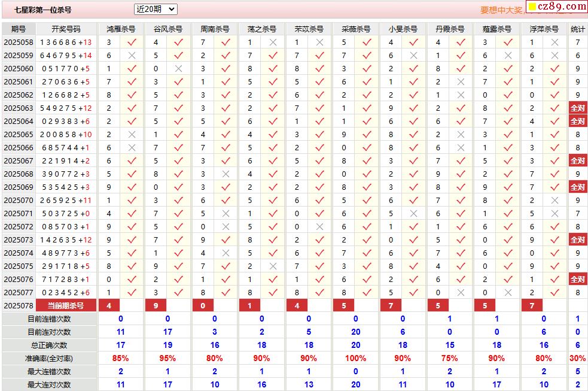Select the 最大连错次数 row label

click(49, 371)
